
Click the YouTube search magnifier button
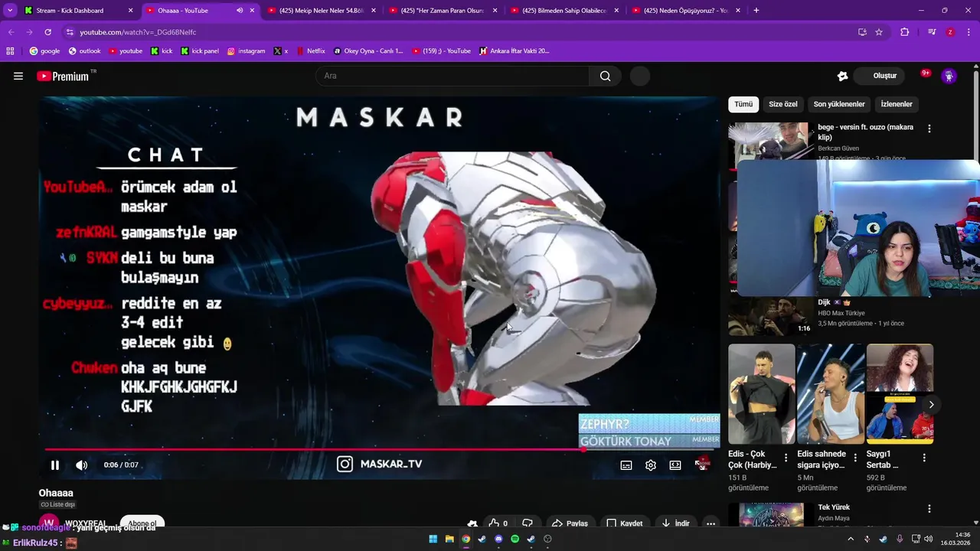606,76
